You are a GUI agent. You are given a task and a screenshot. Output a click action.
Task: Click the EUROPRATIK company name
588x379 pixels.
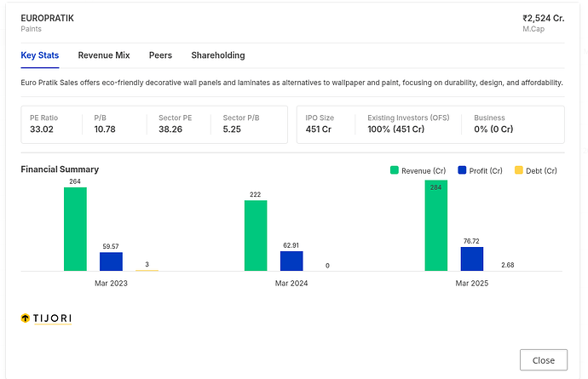click(47, 18)
